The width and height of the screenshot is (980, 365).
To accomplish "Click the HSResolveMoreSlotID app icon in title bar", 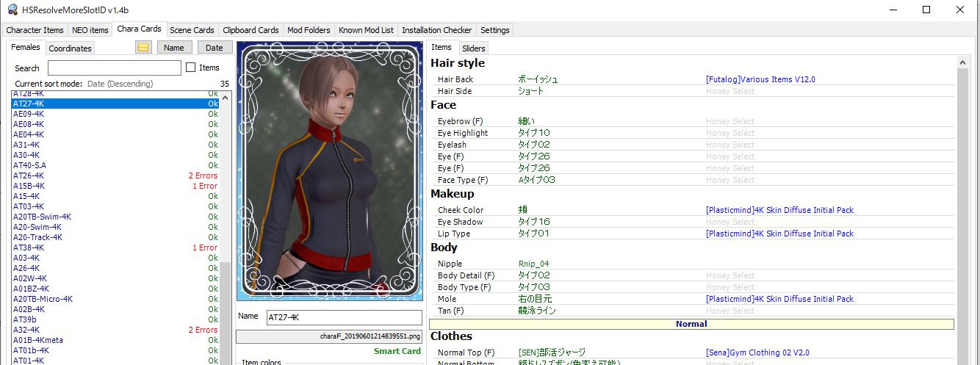I will (x=12, y=9).
